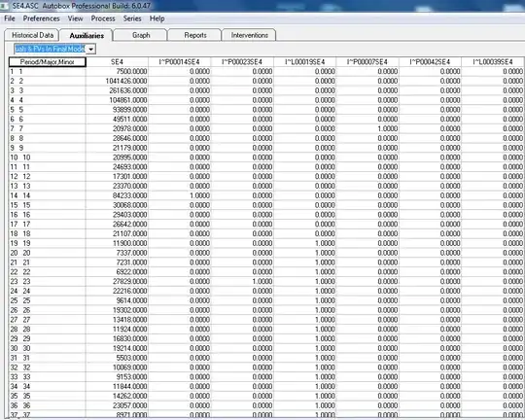Select the Period/Major.Minor column header
The image size is (525, 420).
point(48,62)
